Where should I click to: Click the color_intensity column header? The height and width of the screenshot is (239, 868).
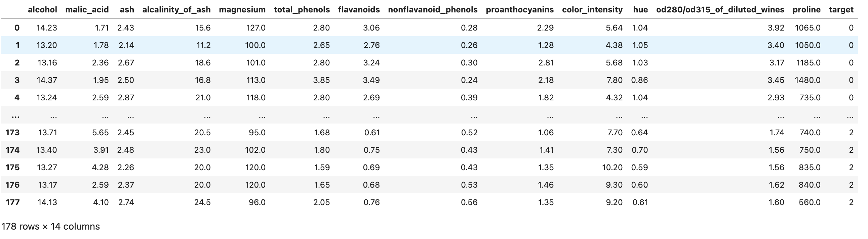[592, 10]
